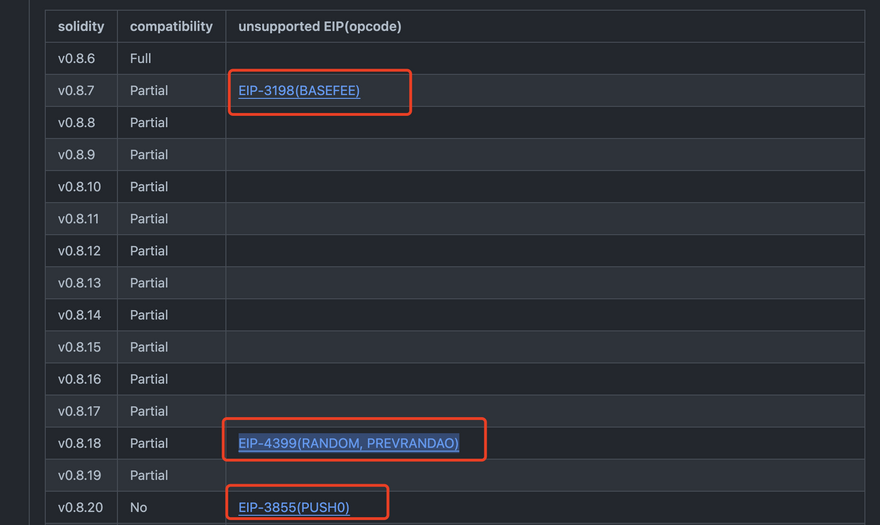Screen dimensions: 880x525
Task: Click Partial in the v0.8.19 row
Action: pos(149,475)
